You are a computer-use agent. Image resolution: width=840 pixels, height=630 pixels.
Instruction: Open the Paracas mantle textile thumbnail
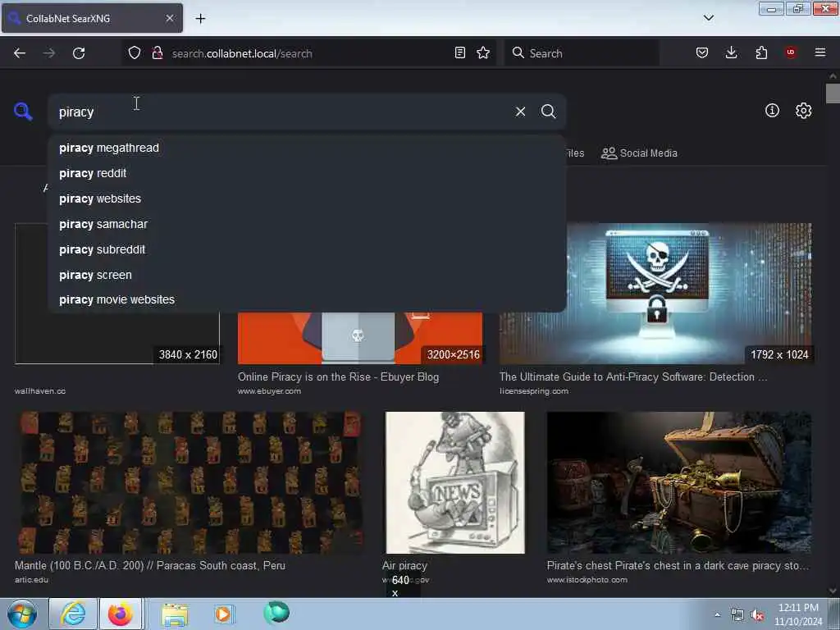(190, 482)
